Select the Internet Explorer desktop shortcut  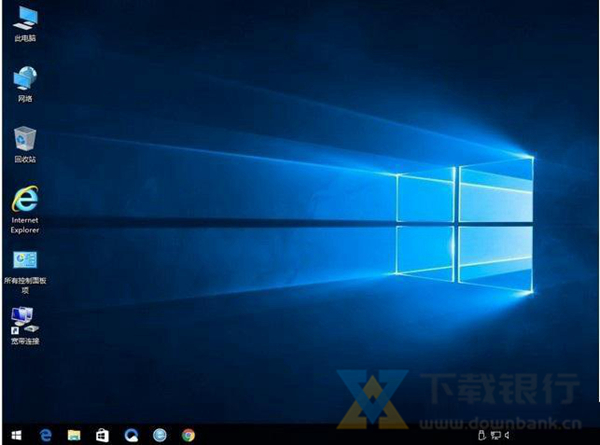click(x=25, y=198)
